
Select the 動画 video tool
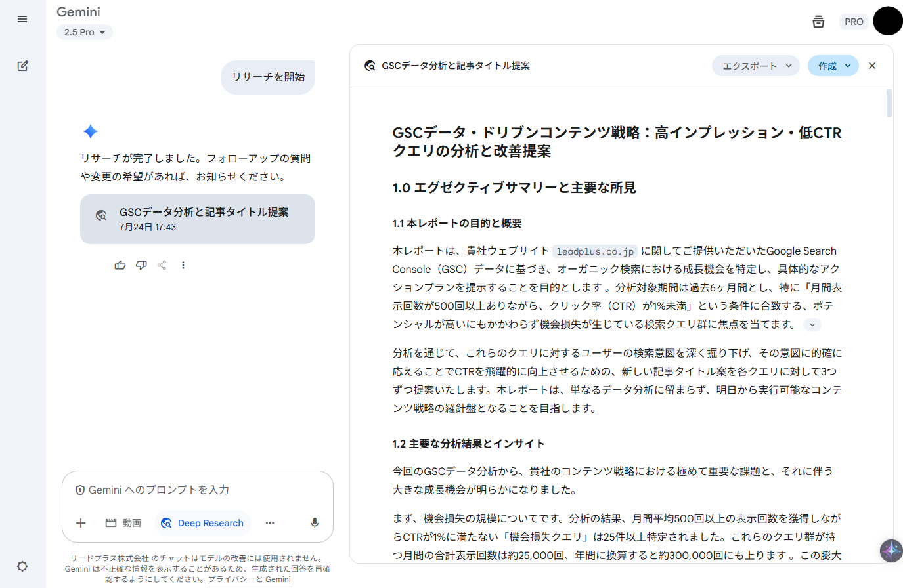click(123, 523)
